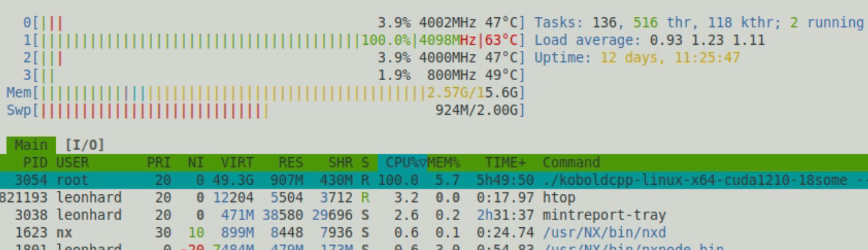Screen dimensions: 868x250
Task: Click CPU 2 usage meter bar
Action: (x=274, y=58)
